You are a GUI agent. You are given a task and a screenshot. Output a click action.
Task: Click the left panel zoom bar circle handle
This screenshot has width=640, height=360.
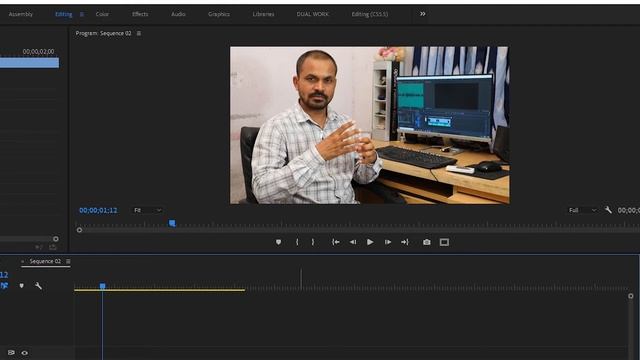point(56,239)
